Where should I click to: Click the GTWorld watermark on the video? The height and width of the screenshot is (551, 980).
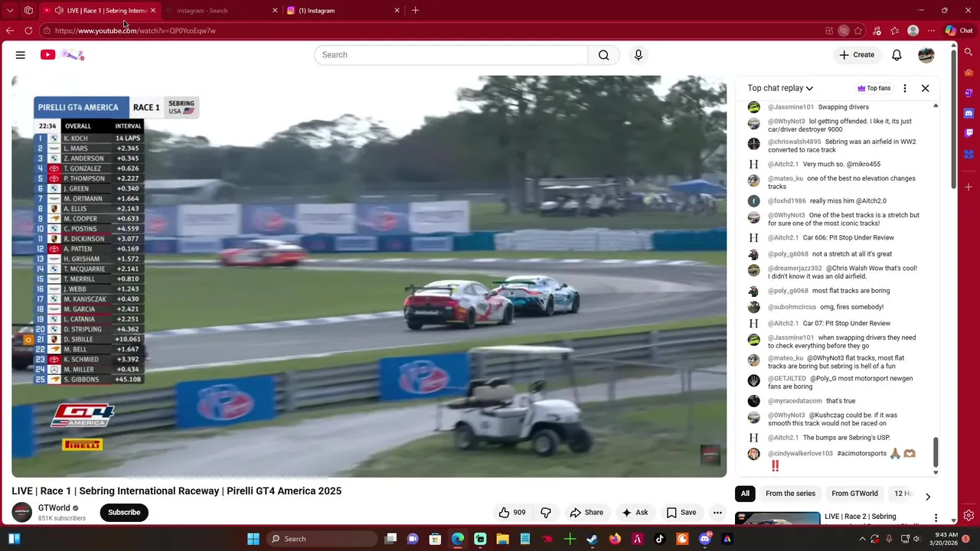[x=710, y=455]
